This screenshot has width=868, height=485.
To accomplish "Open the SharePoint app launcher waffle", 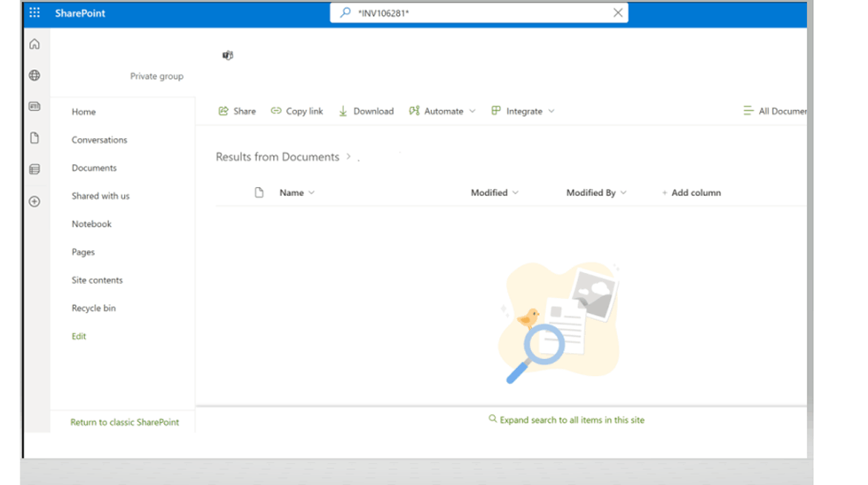I will tap(35, 12).
